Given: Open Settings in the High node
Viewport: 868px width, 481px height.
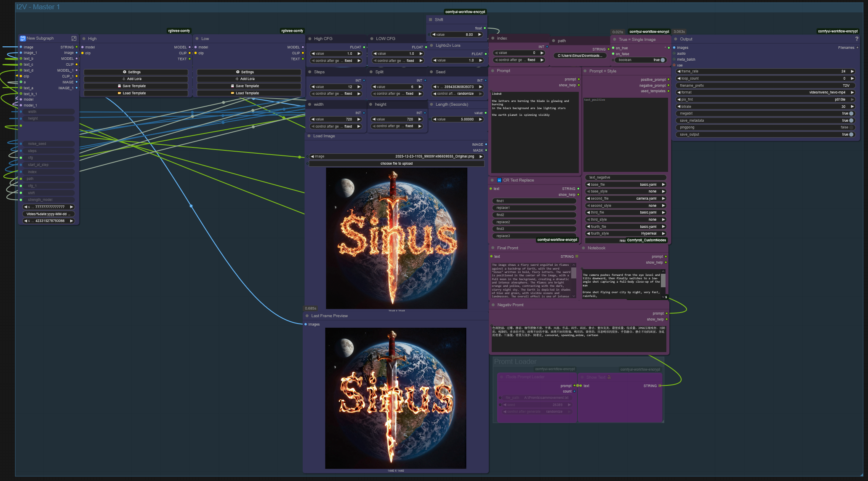Looking at the screenshot, I should click(x=136, y=72).
